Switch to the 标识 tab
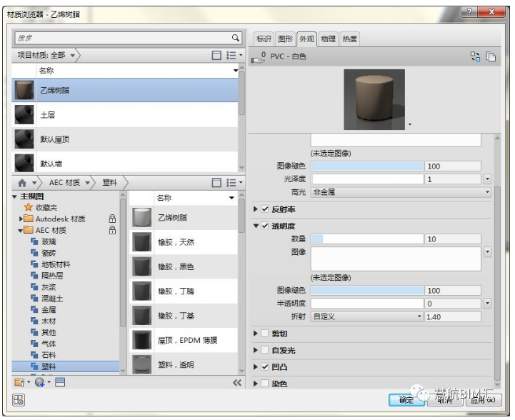The height and width of the screenshot is (420, 515). (264, 39)
